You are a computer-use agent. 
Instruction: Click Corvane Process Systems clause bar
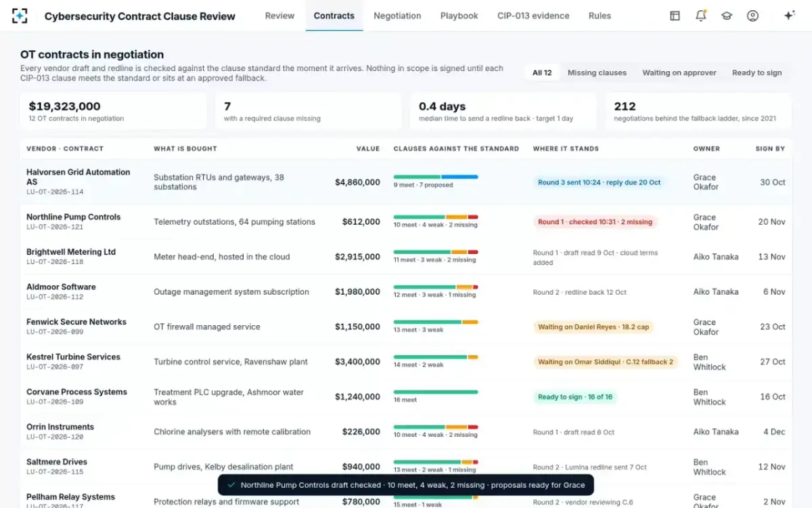pos(436,391)
